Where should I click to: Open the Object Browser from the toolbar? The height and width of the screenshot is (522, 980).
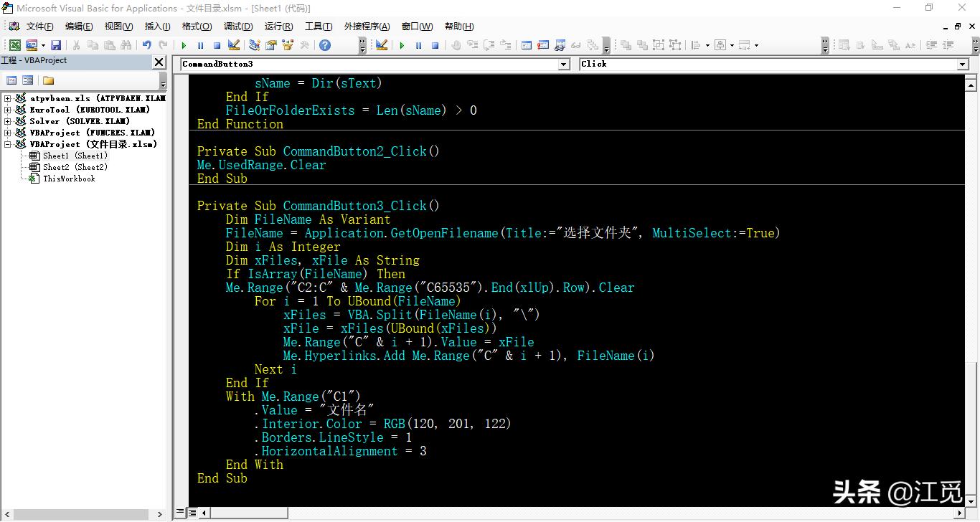[288, 45]
